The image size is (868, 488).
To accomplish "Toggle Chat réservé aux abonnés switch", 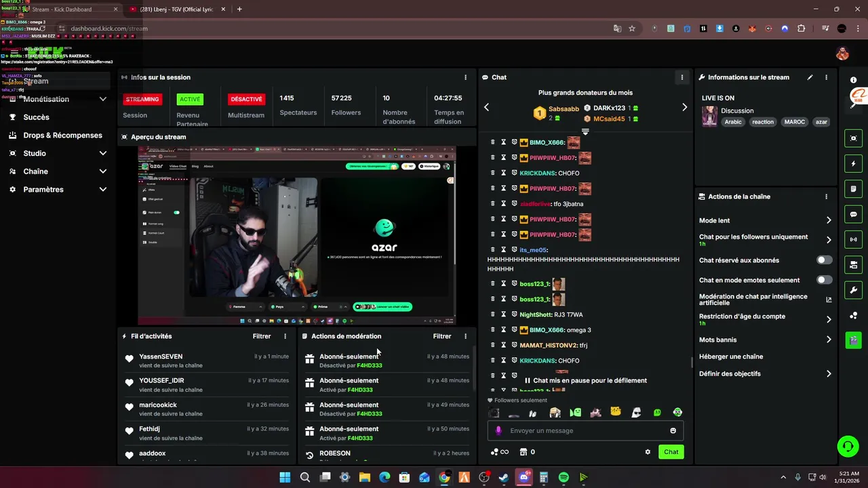I will pyautogui.click(x=824, y=260).
